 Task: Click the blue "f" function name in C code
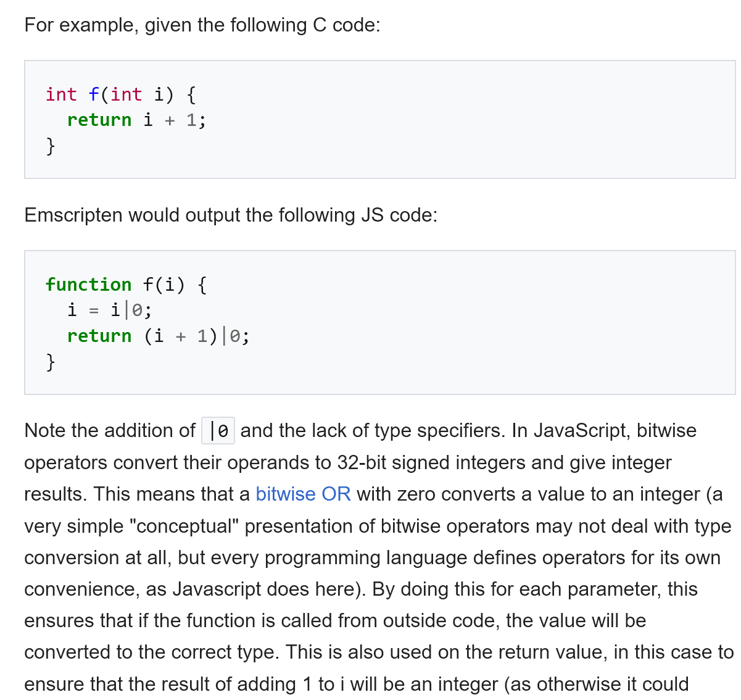(94, 94)
